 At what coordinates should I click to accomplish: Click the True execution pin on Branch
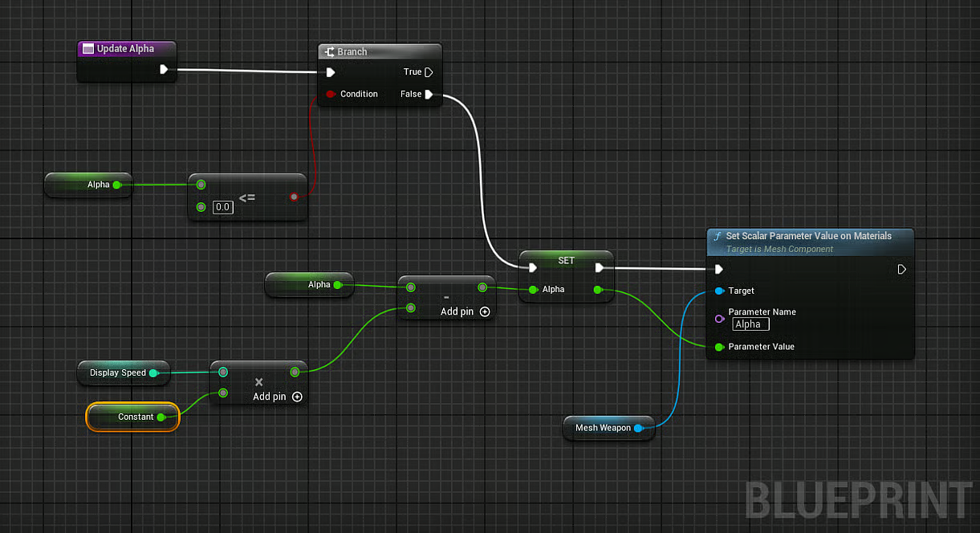430,71
